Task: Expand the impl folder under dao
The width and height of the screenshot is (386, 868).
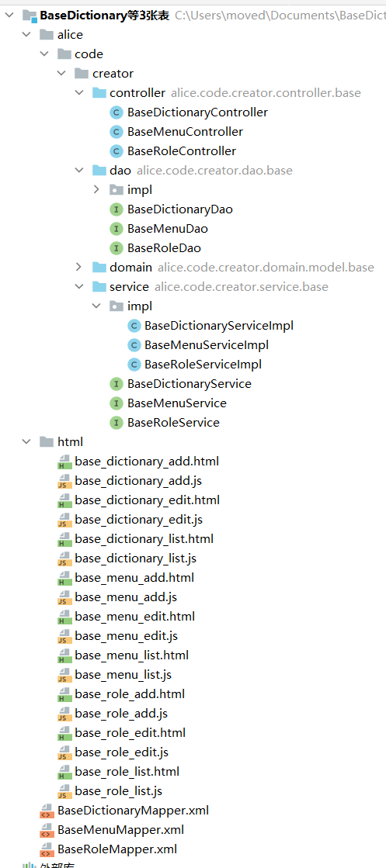Action: click(96, 190)
